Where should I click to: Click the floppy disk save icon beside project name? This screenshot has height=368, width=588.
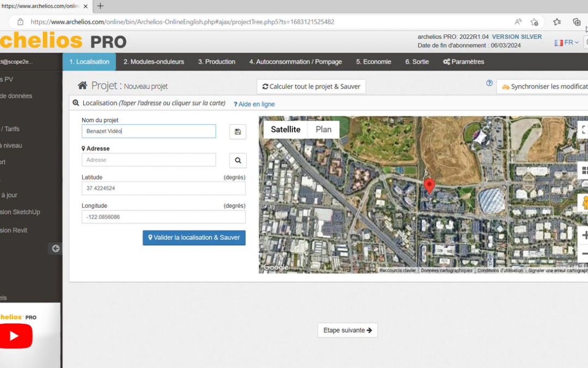[x=238, y=132]
